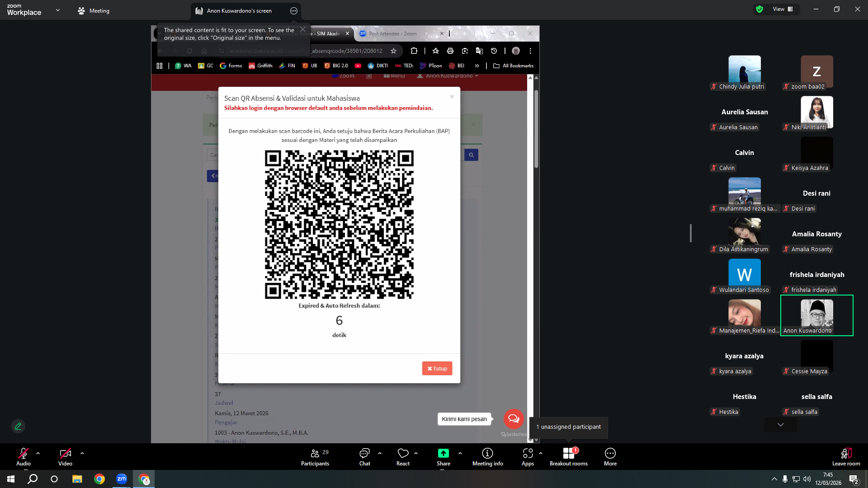The image size is (868, 488).
Task: Open browser apps grid icon
Action: tap(160, 66)
